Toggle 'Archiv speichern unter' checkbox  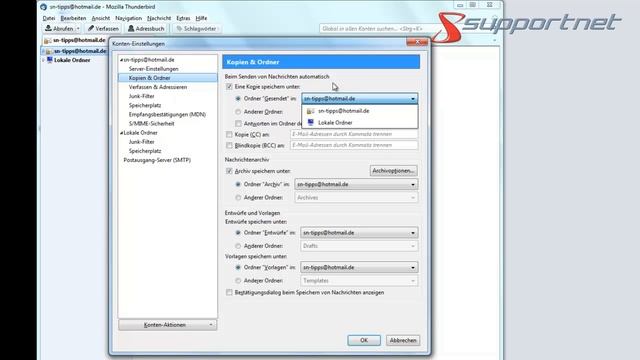click(229, 171)
